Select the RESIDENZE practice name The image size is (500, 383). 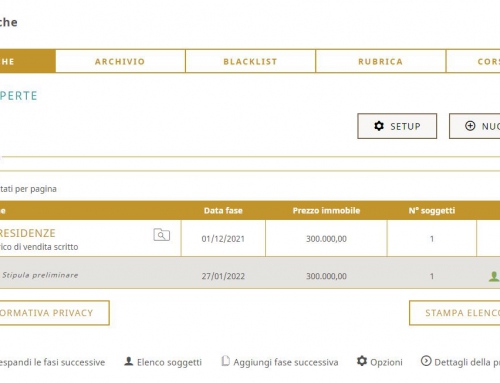tap(28, 233)
